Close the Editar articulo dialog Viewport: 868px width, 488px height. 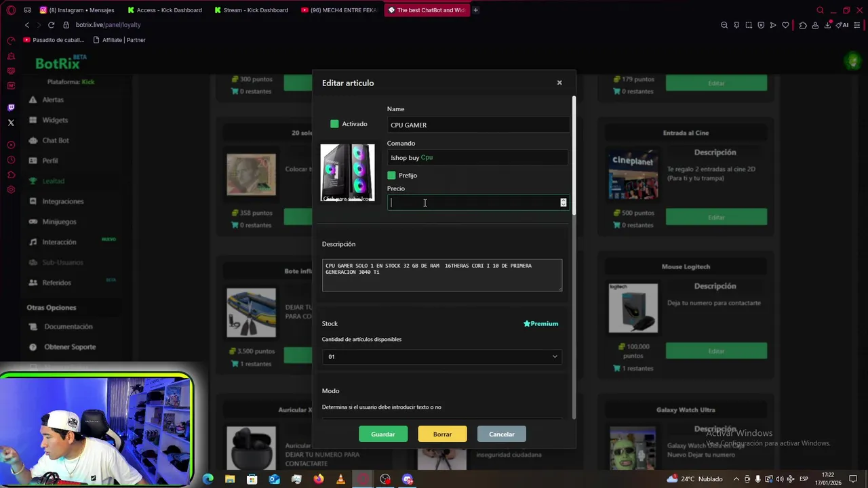click(559, 83)
